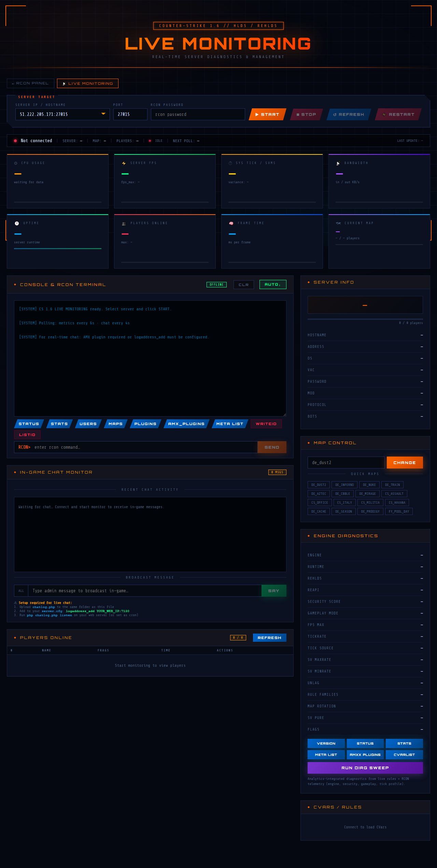Run the STATUS quick command in console
This screenshot has height=868, width=437.
(29, 424)
